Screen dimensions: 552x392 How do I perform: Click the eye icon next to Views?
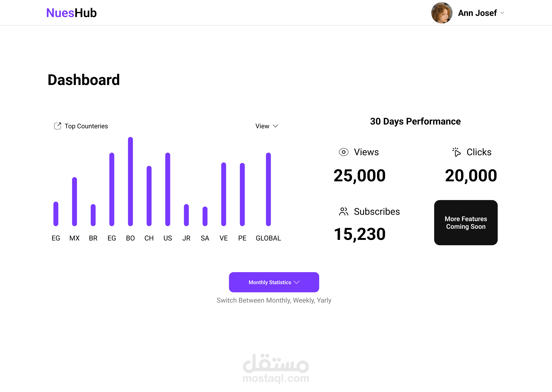pos(343,152)
